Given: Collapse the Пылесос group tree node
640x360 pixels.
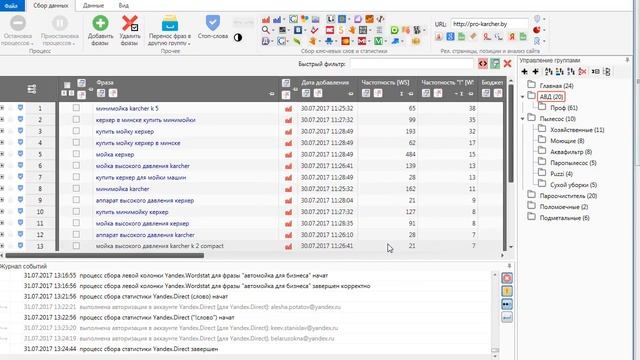Looking at the screenshot, I should point(523,119).
